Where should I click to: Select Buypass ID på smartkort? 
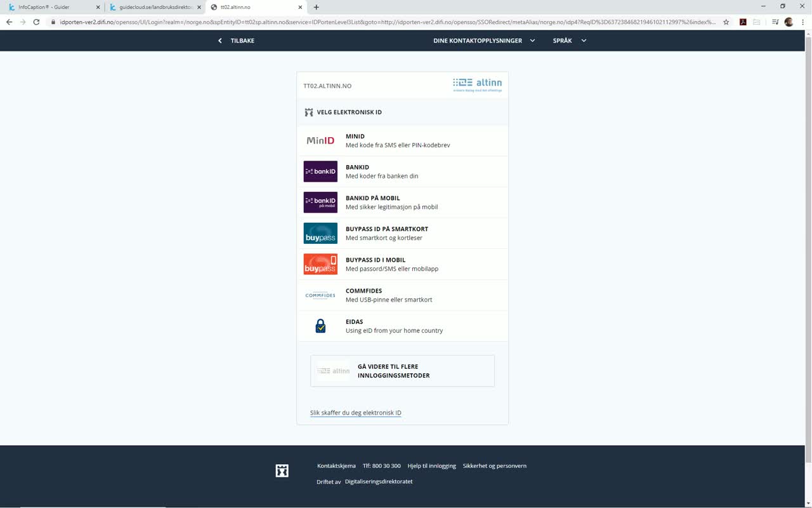[x=403, y=233]
